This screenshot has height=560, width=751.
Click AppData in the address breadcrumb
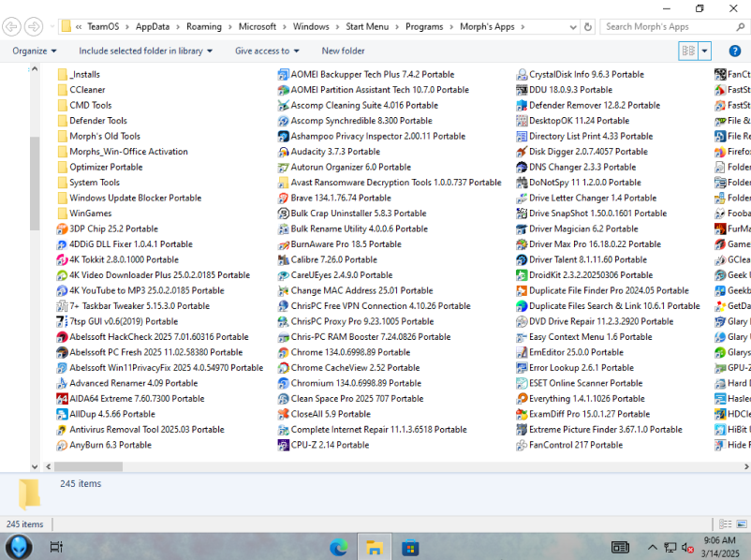[x=153, y=27]
